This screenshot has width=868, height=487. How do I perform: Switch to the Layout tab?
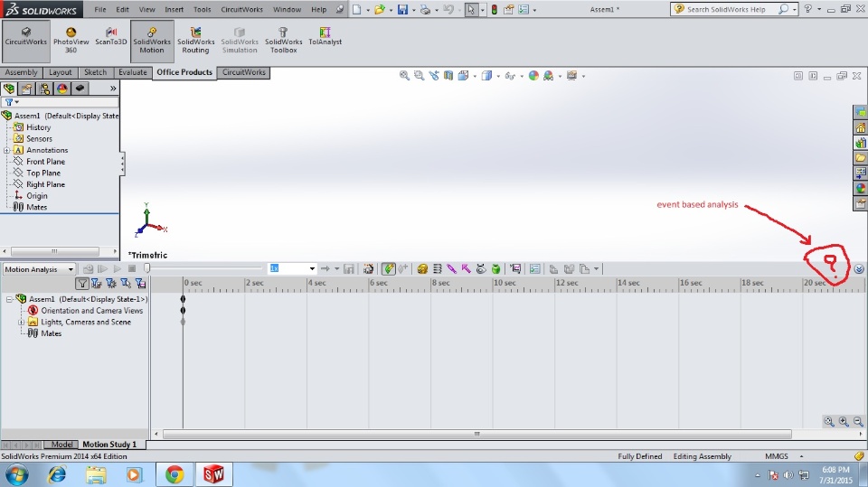click(61, 72)
